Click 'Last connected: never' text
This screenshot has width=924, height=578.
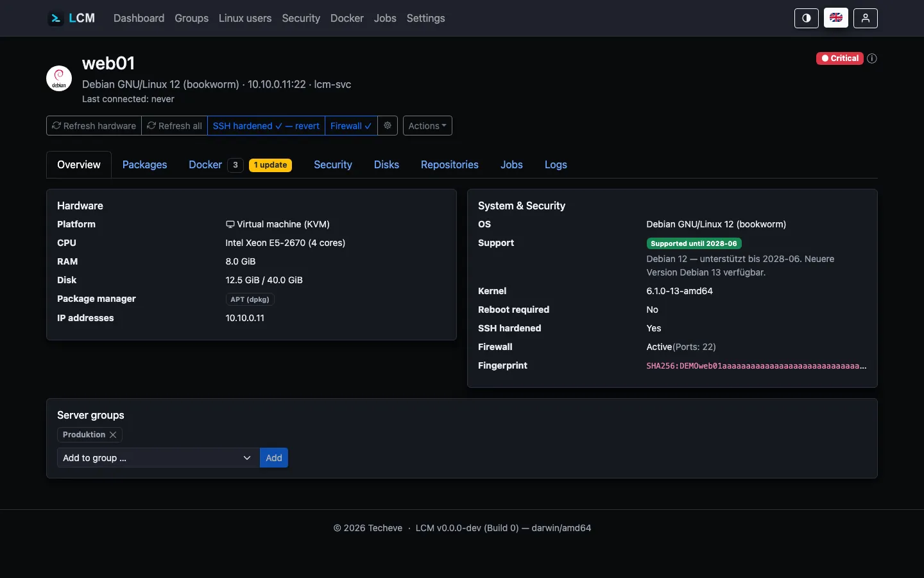[x=128, y=99]
